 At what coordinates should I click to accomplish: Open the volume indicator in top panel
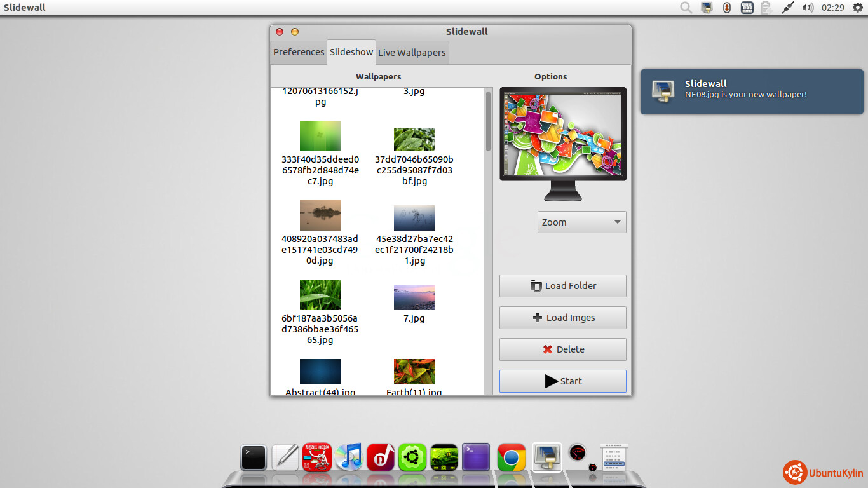tap(808, 8)
